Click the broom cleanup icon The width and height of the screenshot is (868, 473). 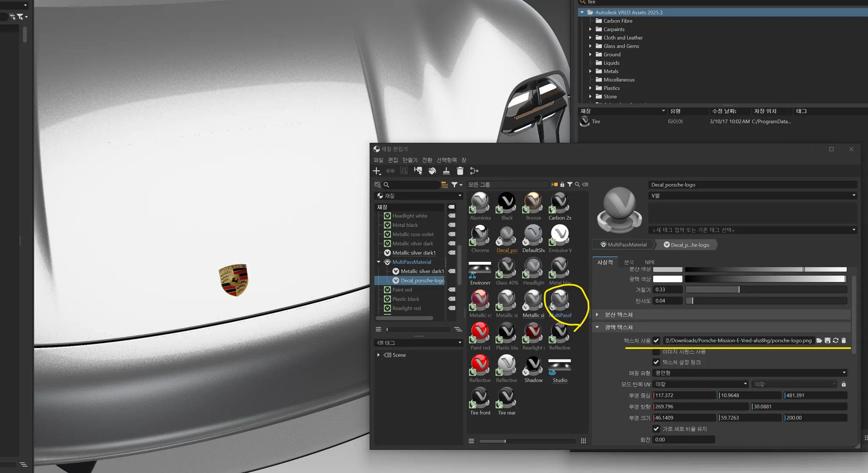coord(446,171)
